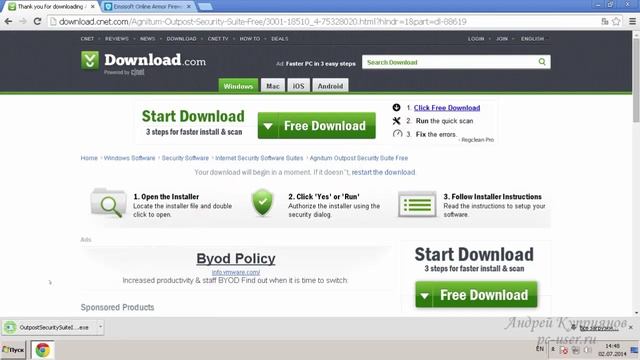Click the green shield checkmark icon
The image size is (640, 360).
coord(262,202)
